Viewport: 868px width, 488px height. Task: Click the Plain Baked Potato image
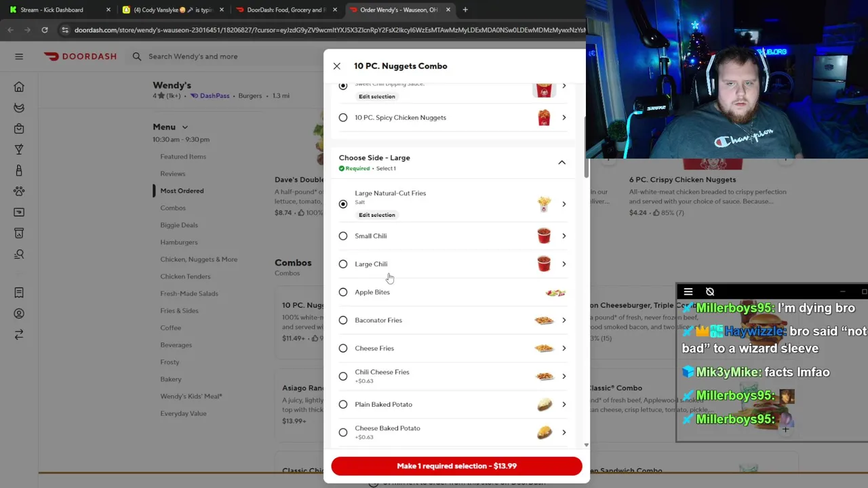pyautogui.click(x=545, y=405)
